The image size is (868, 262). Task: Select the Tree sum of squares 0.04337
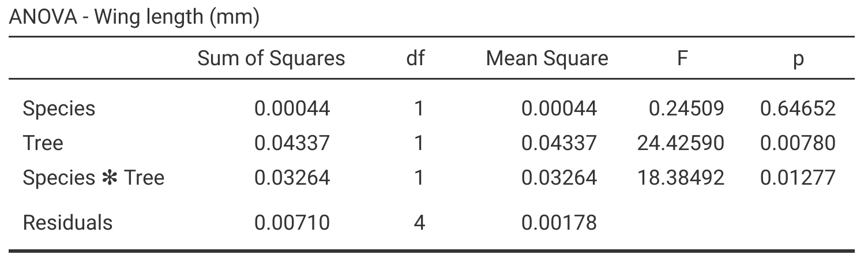292,143
